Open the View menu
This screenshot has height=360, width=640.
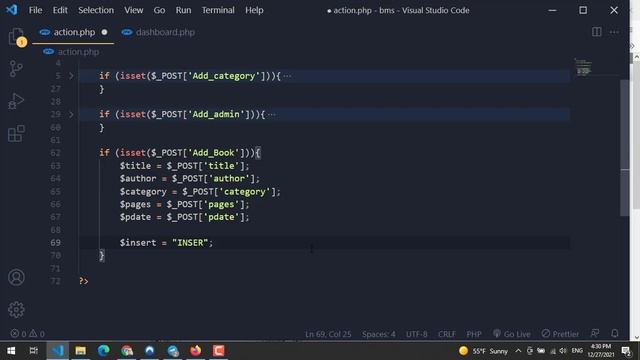[x=133, y=10]
